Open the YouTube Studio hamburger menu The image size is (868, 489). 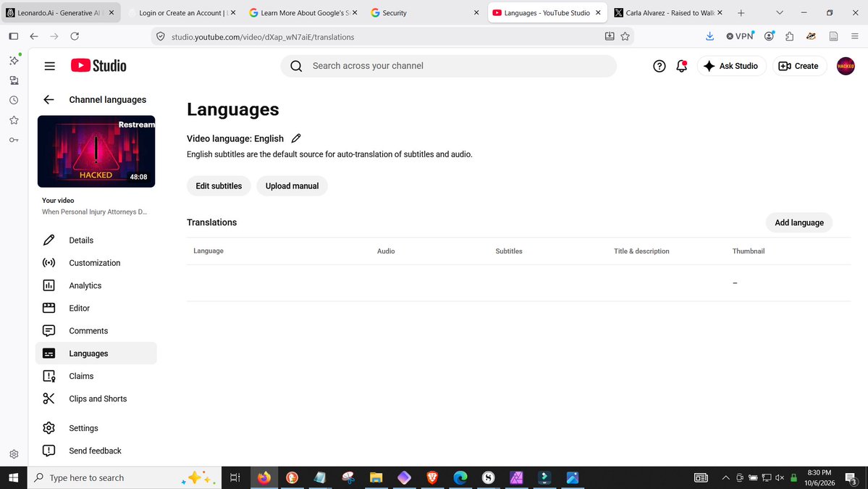click(49, 66)
